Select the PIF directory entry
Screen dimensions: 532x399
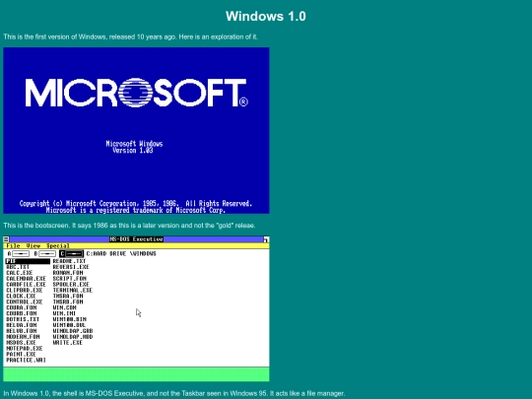point(28,261)
